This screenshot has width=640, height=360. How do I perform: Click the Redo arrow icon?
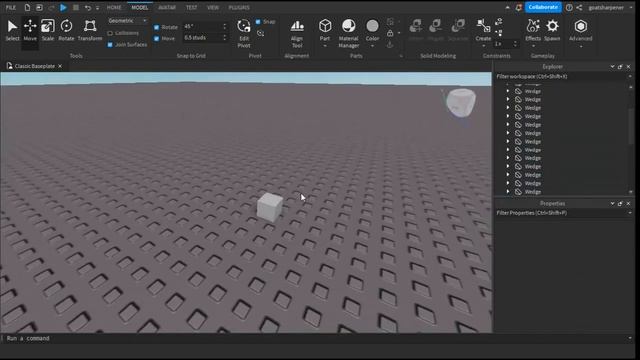coord(51,7)
